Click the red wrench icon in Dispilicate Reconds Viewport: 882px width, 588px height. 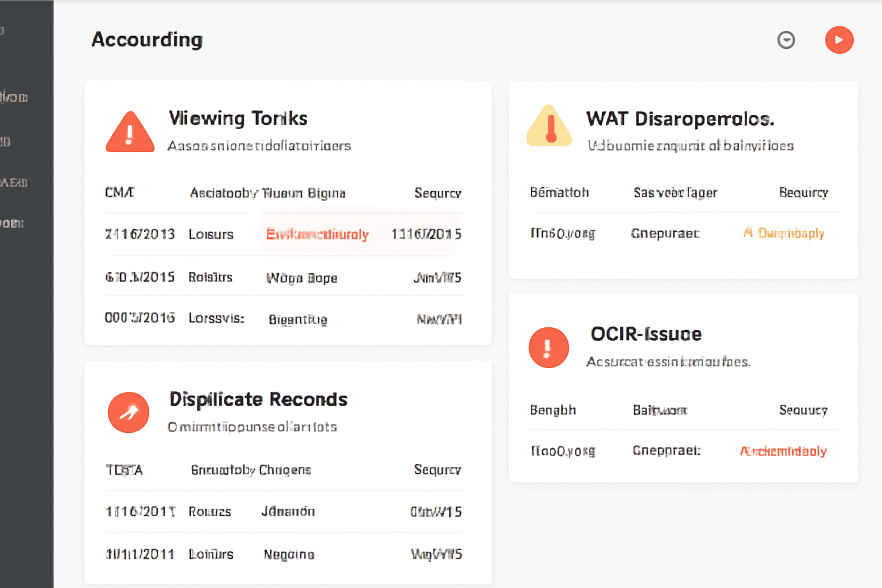coord(129,412)
